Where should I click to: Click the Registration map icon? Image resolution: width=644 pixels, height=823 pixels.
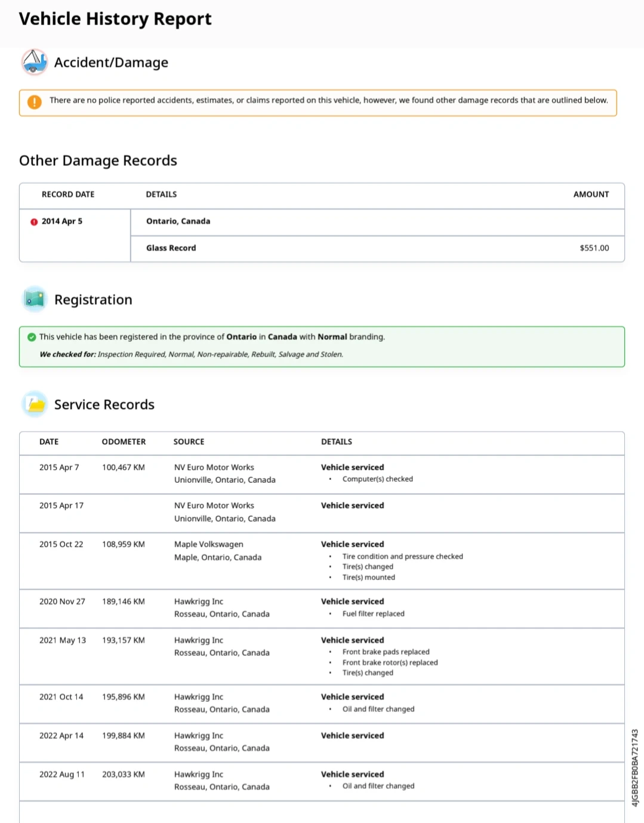tap(35, 300)
